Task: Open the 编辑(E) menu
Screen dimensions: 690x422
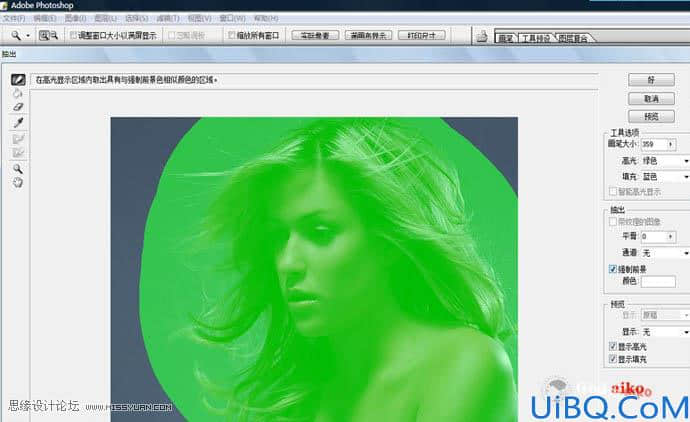Action: [45, 18]
